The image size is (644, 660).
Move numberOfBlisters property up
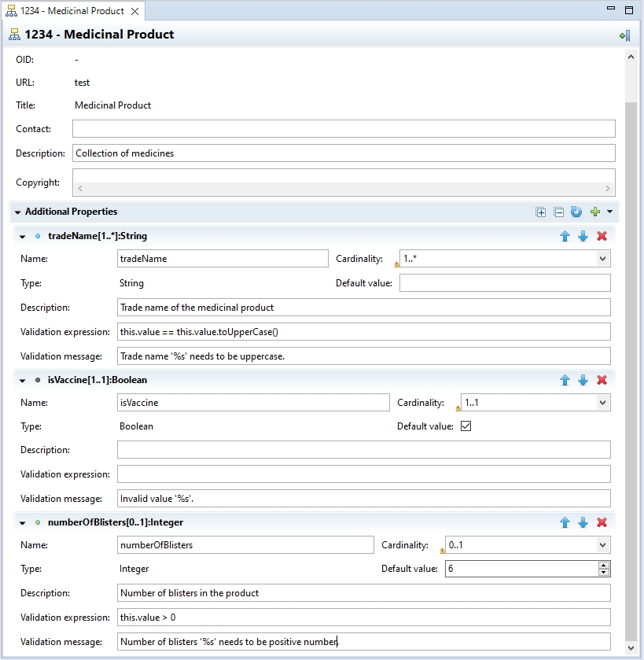tap(565, 522)
